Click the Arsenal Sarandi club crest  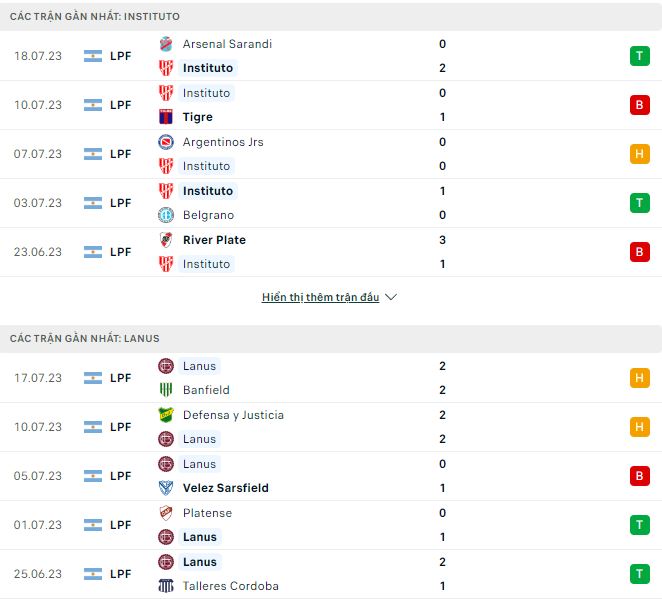coord(166,44)
